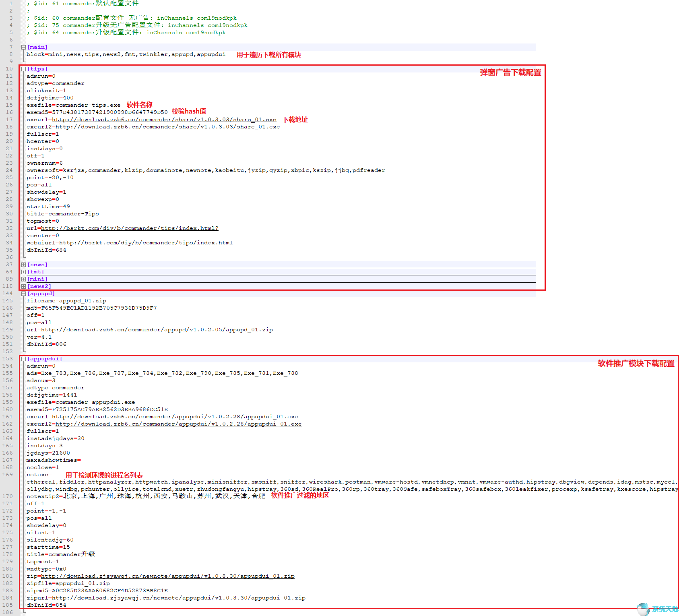Open the tips exeurl2 share_01.exe link
679x616 pixels.
tap(168, 127)
